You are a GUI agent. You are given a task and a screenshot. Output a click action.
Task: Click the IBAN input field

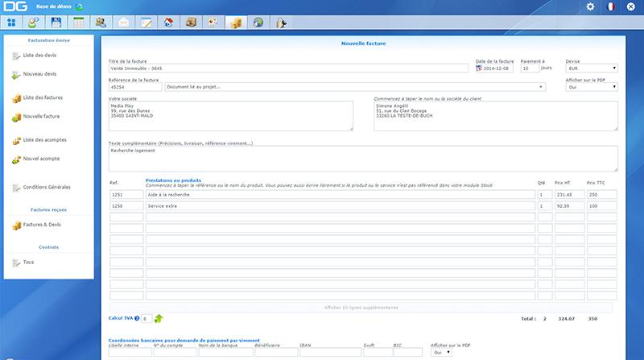[x=331, y=353]
